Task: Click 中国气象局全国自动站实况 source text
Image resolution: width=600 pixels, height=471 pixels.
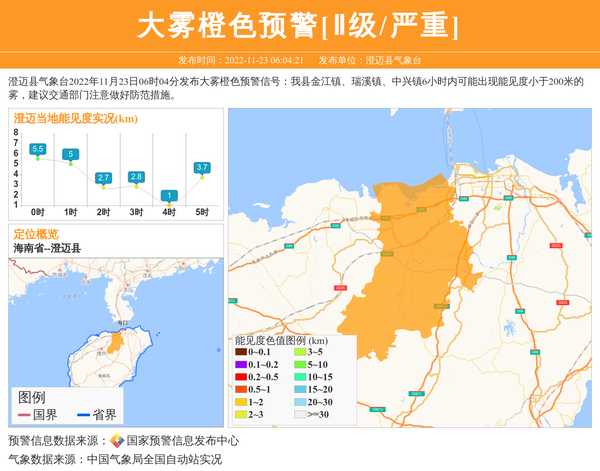Action: point(154,460)
